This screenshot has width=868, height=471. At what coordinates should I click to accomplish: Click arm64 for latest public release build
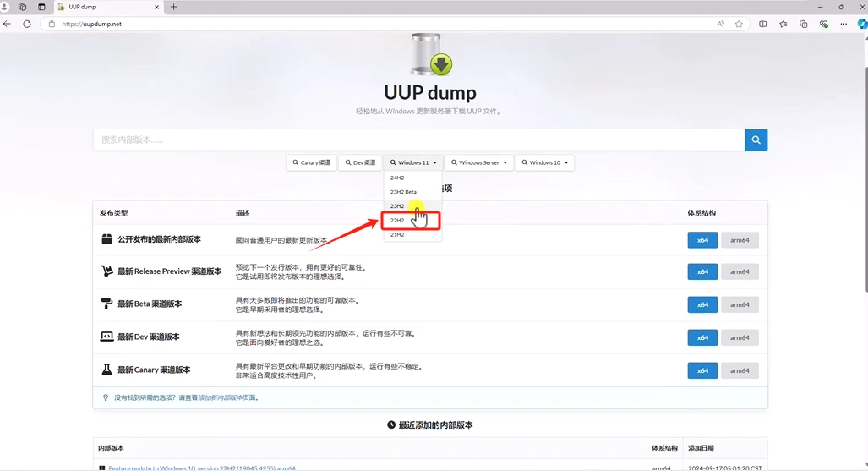click(x=739, y=240)
